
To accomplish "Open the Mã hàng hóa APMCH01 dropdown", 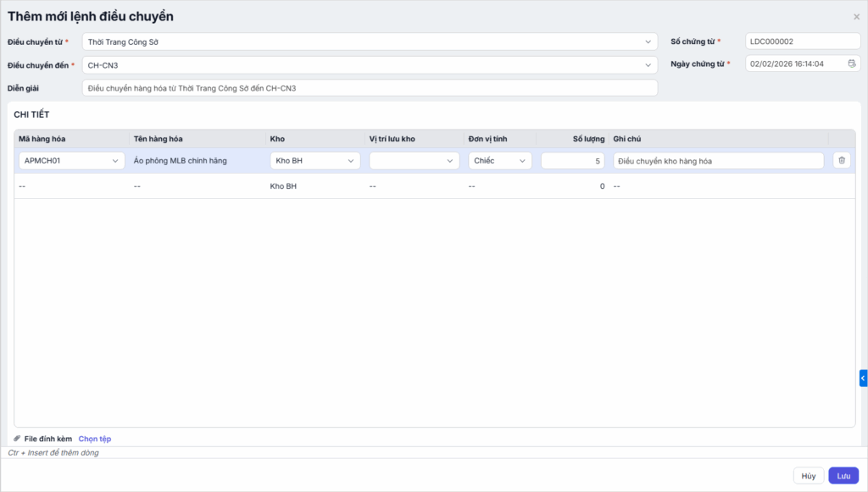I will click(115, 161).
